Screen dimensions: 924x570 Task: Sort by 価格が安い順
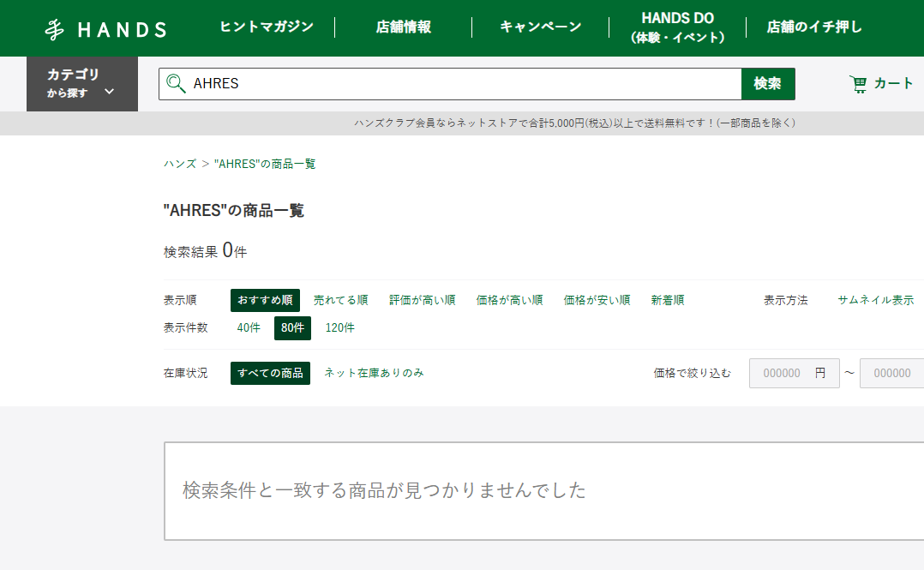597,300
